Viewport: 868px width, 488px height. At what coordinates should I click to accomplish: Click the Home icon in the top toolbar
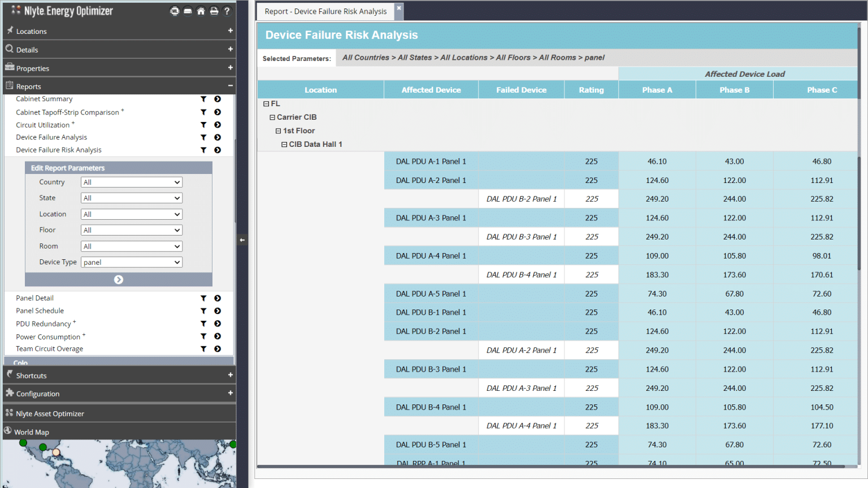tap(201, 11)
